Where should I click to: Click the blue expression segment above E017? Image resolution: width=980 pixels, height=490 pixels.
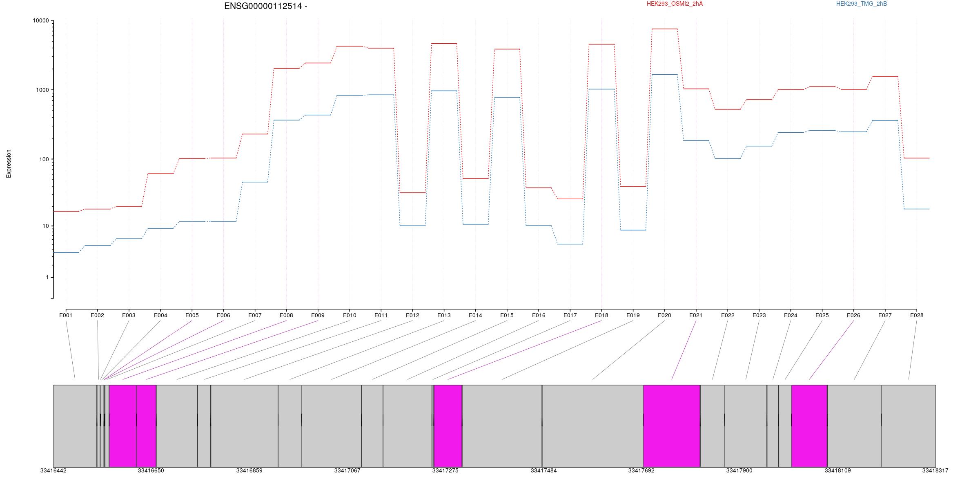[570, 244]
